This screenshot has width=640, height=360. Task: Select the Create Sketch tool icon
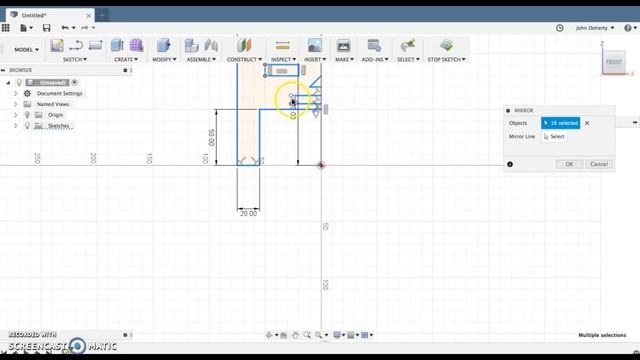57,45
